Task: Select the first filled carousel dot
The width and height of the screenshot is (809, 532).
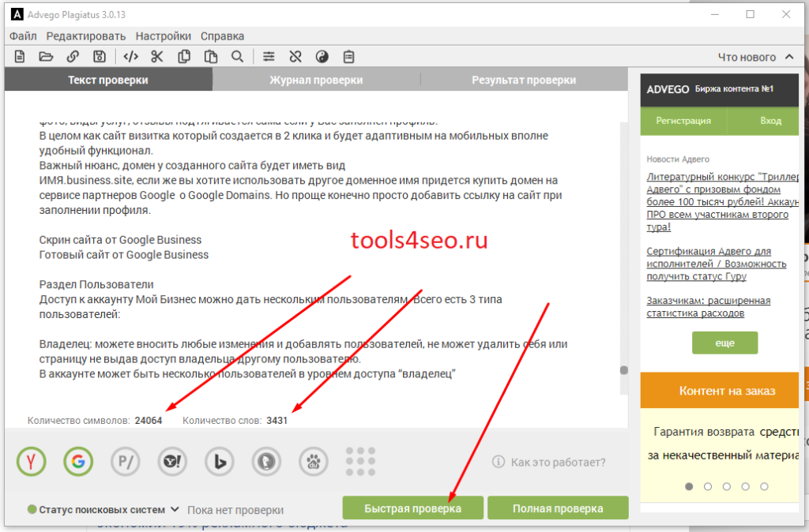Action: point(689,486)
